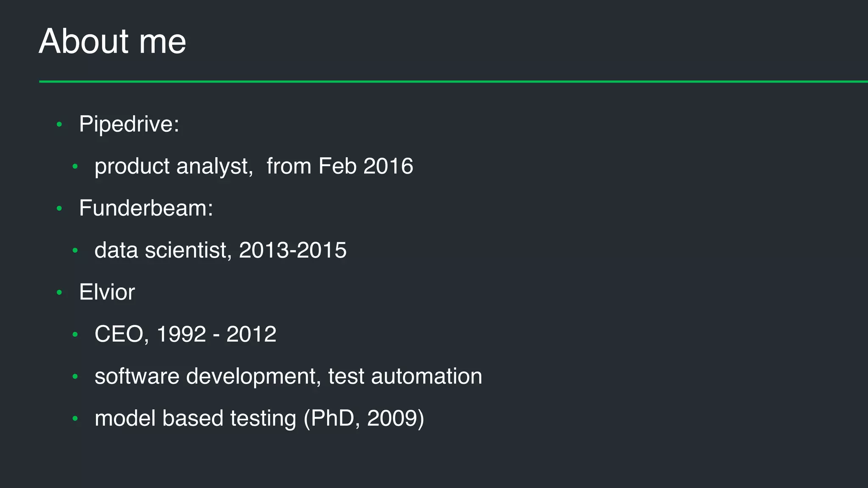
Task: Click the green bullet beside "software development"
Action: (x=75, y=377)
